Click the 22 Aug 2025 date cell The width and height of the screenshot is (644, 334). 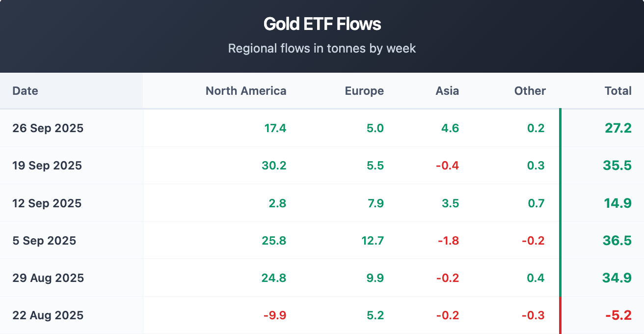(48, 315)
